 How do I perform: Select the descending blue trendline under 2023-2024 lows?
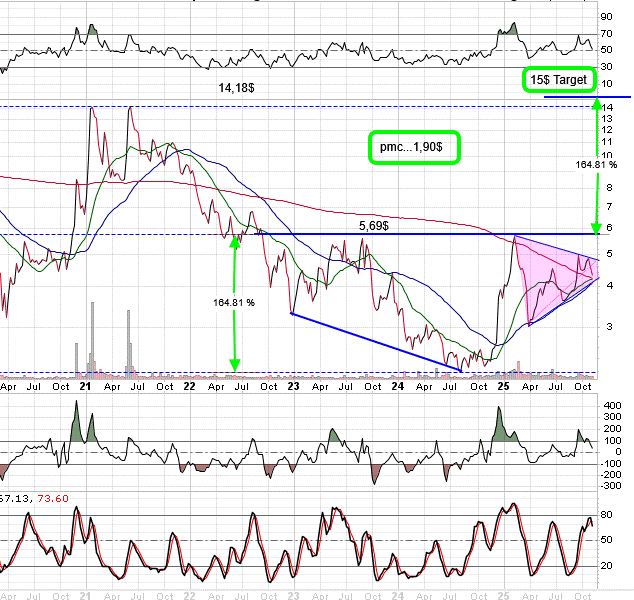pos(375,341)
